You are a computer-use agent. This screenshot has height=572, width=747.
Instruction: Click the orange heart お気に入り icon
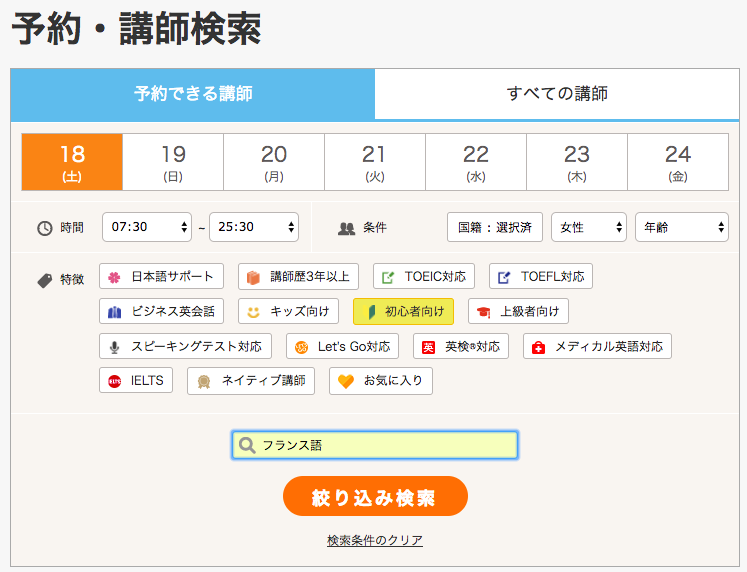[x=345, y=381]
